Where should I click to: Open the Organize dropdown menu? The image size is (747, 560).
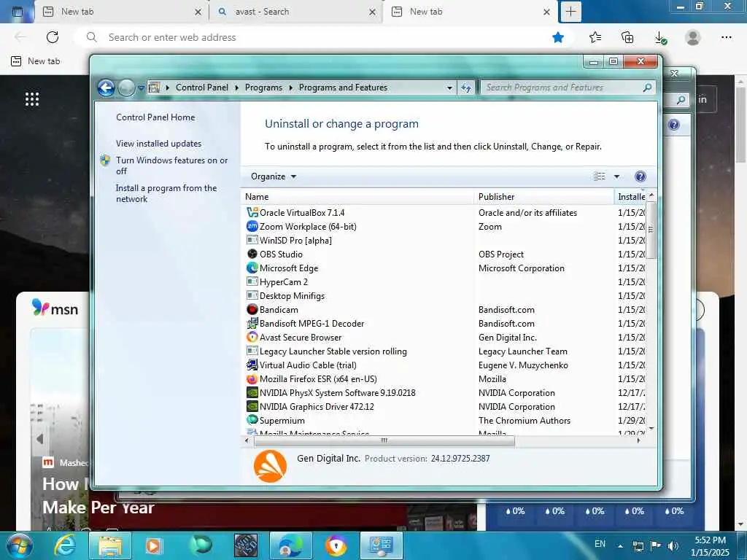[274, 176]
